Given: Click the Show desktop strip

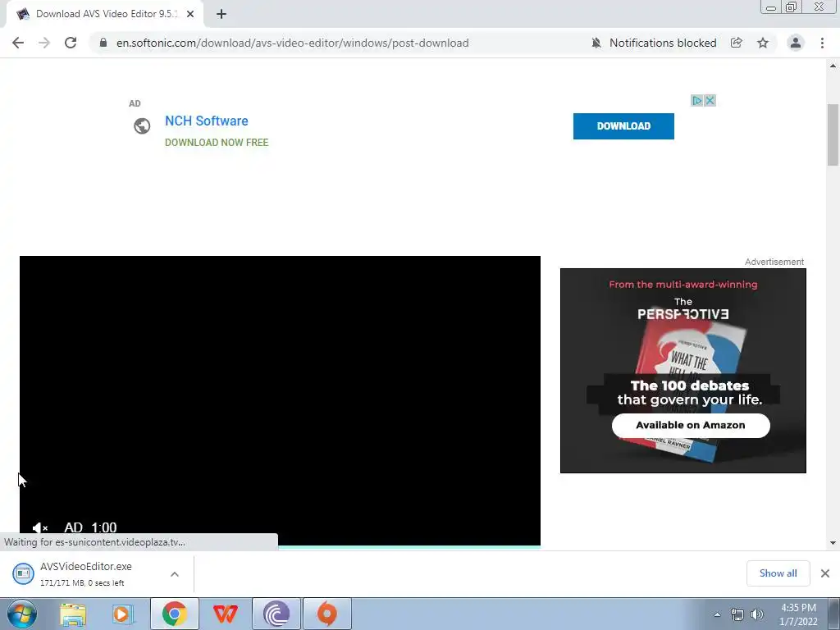Looking at the screenshot, I should coord(834,614).
